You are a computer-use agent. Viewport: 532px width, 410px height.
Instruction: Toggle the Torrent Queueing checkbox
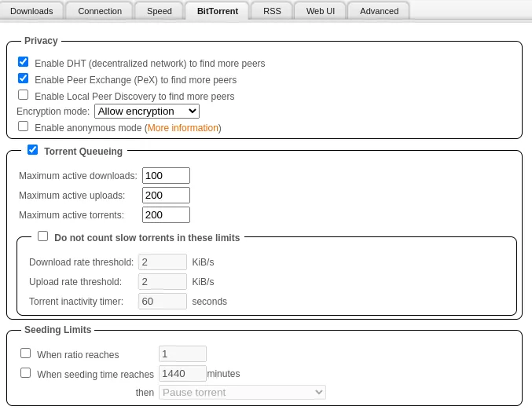32,150
